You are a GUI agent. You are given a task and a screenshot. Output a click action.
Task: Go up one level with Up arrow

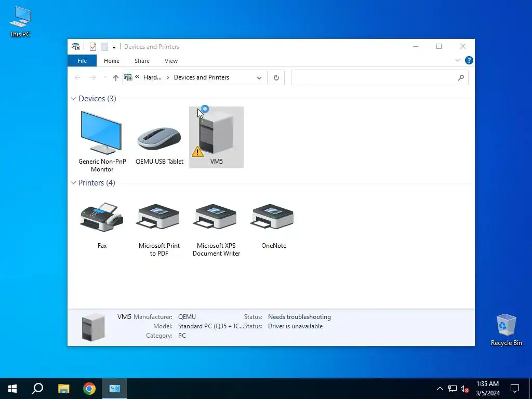[116, 78]
